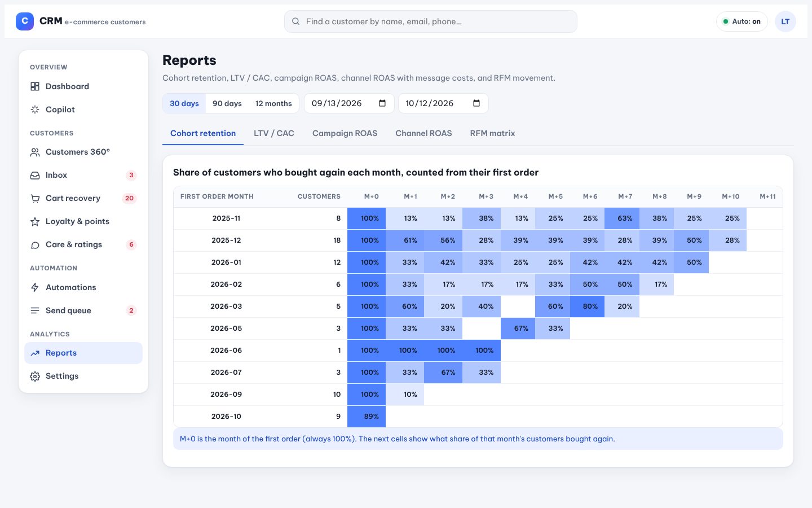Viewport: 812px width, 508px height.
Task: Click the Copilot sparkle icon
Action: [35, 110]
